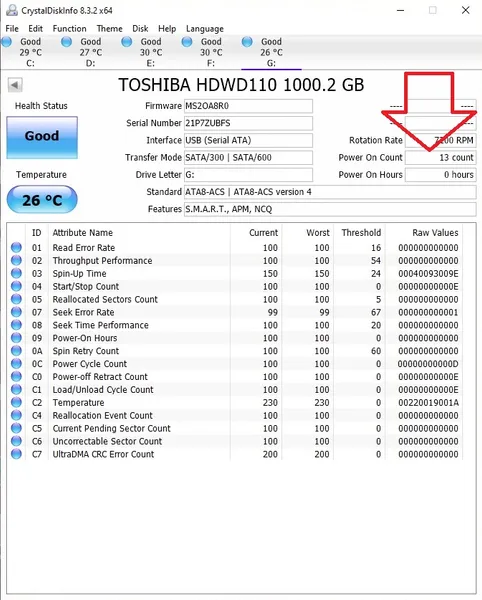Click the Standard field ATA8-ACS
The height and width of the screenshot is (600, 482).
pos(330,192)
